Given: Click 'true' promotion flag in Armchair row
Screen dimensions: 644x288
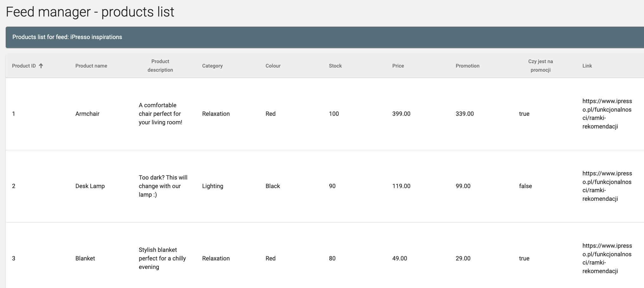Looking at the screenshot, I should pos(524,114).
